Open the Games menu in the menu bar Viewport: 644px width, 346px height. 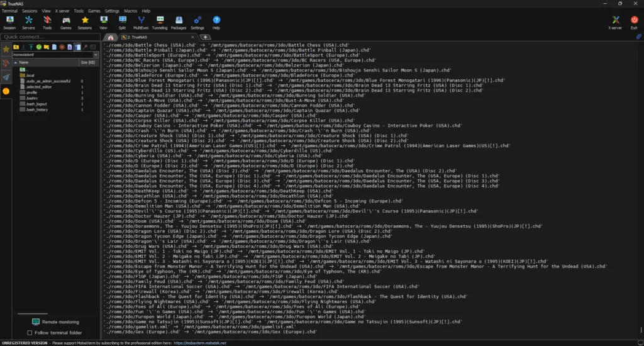click(x=94, y=11)
